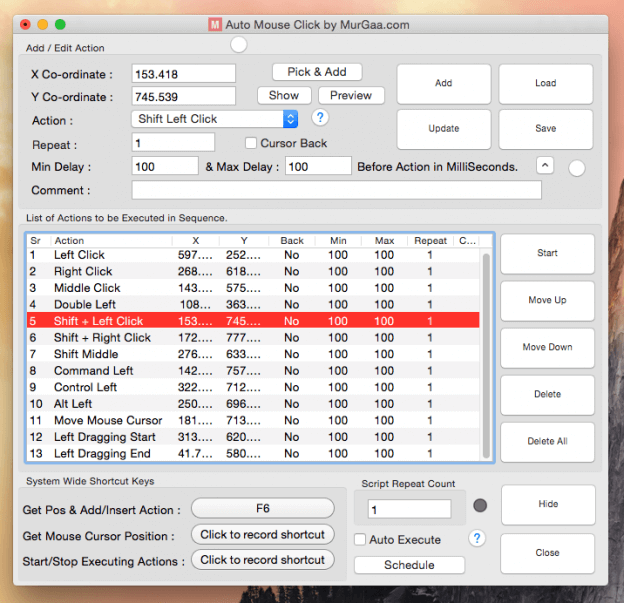Click the Move Down button
The image size is (624, 603).
coord(547,347)
